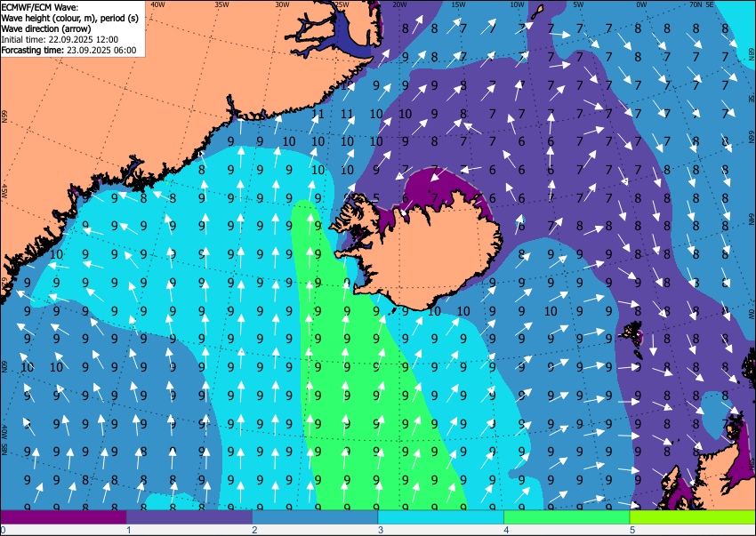
Task: Click the legend scale value '5'
Action: [632, 531]
